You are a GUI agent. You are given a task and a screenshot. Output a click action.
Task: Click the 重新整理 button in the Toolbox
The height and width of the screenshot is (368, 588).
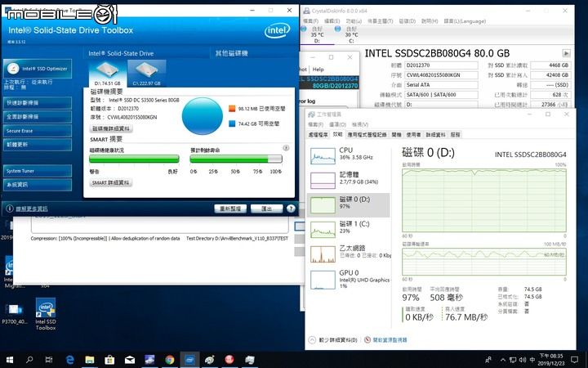tap(230, 209)
